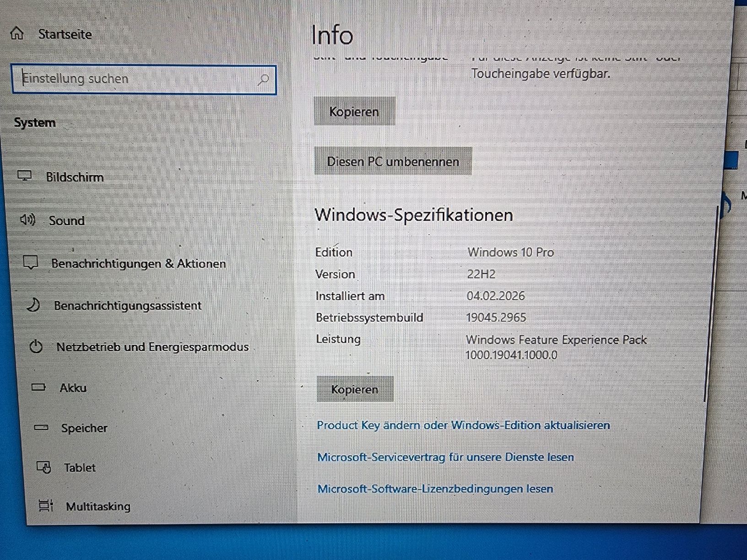Screen dimensions: 747x560
Task: Click the Netzbetrieb power icon
Action: 36,346
